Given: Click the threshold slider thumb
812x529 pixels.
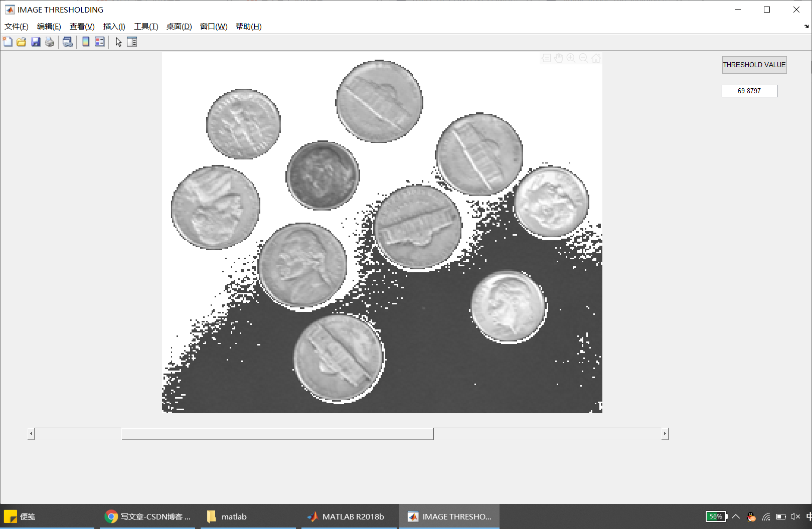Looking at the screenshot, I should click(x=277, y=434).
